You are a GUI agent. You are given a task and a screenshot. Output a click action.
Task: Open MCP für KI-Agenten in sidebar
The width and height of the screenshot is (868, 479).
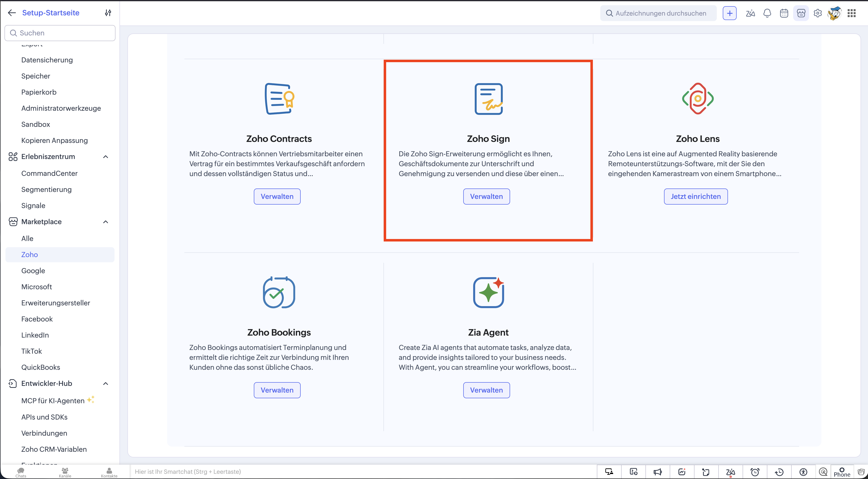[x=53, y=400]
